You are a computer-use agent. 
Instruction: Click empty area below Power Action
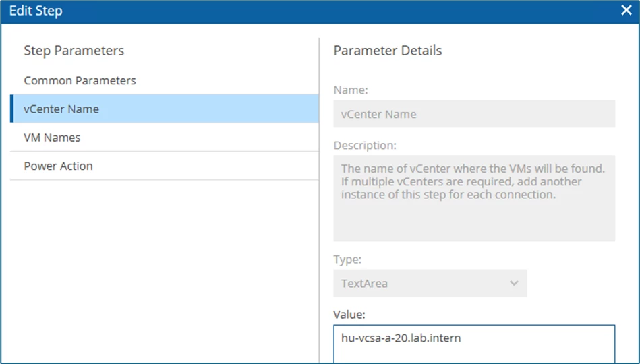162,270
